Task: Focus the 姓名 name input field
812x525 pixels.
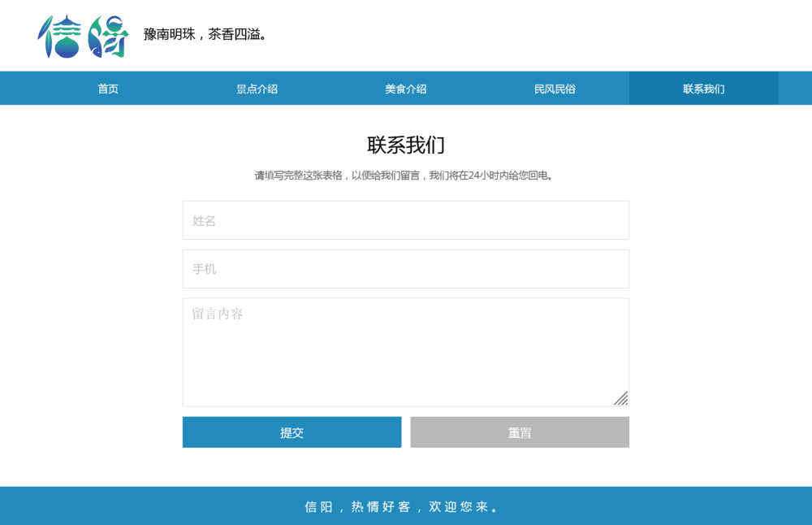Action: [405, 220]
